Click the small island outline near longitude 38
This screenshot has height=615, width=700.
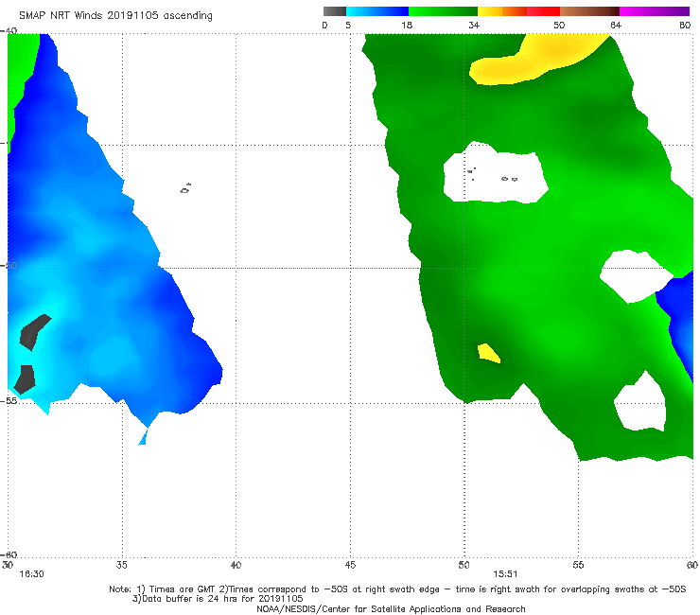185,188
